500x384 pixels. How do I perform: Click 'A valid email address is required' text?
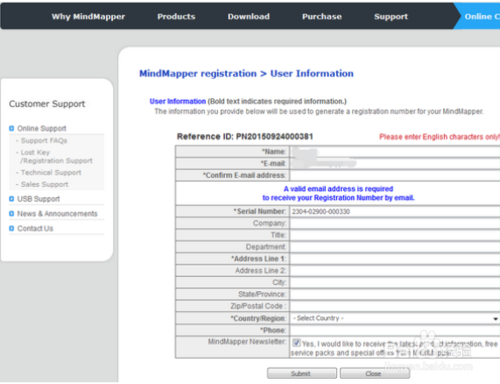point(338,189)
